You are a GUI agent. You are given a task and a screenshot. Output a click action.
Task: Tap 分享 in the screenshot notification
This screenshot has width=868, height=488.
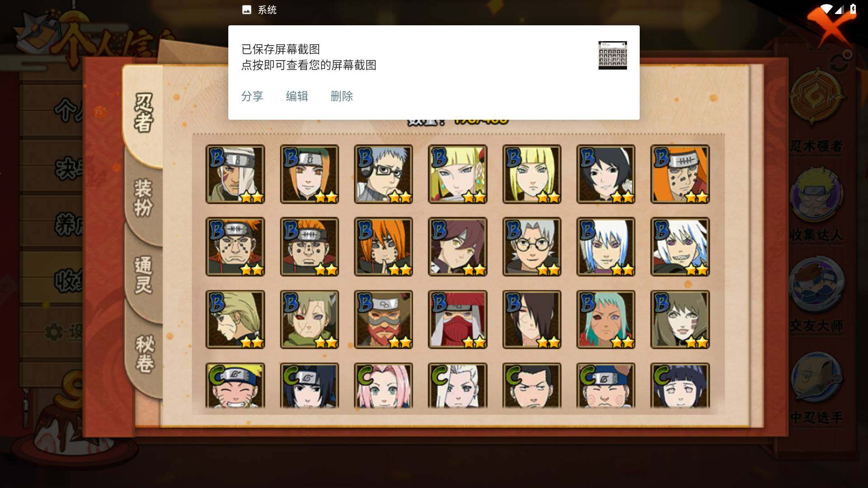tap(252, 96)
